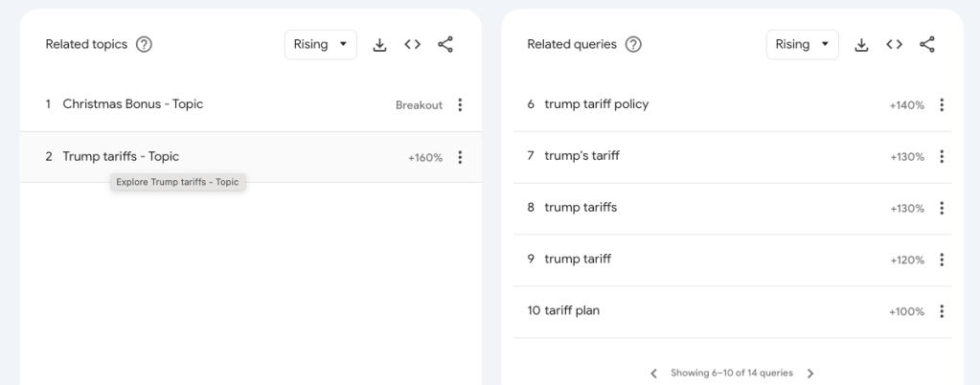Open more options for Christmas Bonus topic
The image size is (980, 385).
(x=461, y=105)
